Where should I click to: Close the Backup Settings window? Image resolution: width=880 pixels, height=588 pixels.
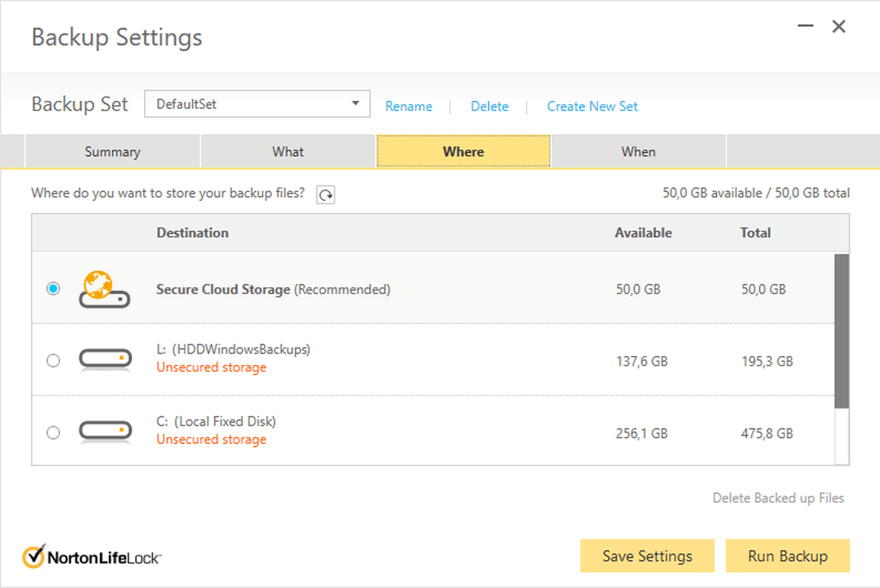pyautogui.click(x=838, y=27)
